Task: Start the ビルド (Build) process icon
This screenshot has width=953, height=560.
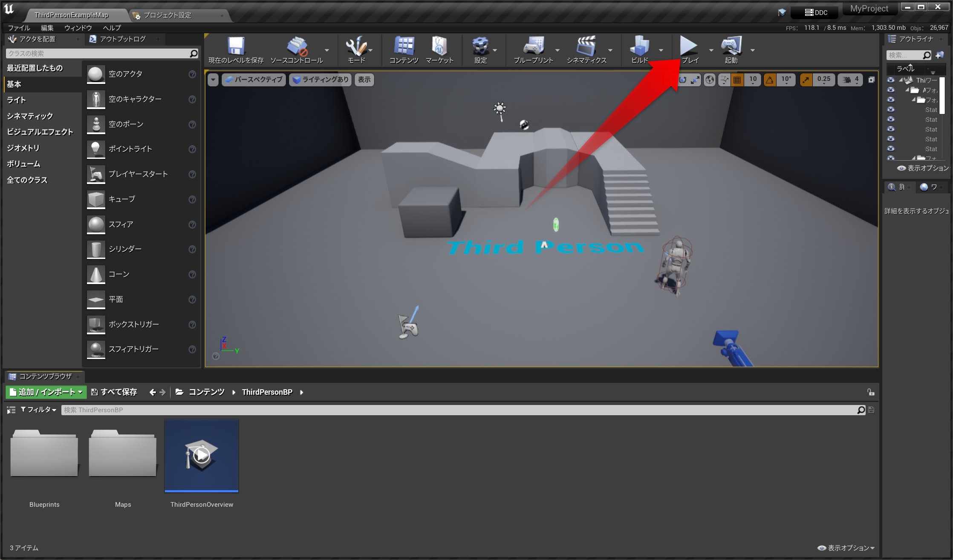Action: pyautogui.click(x=640, y=49)
